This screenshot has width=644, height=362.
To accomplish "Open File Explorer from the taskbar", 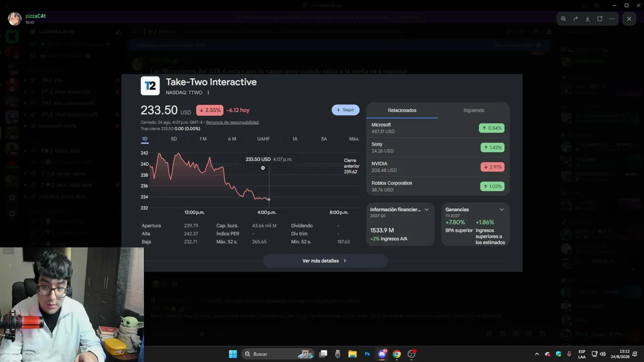I will coord(353,354).
